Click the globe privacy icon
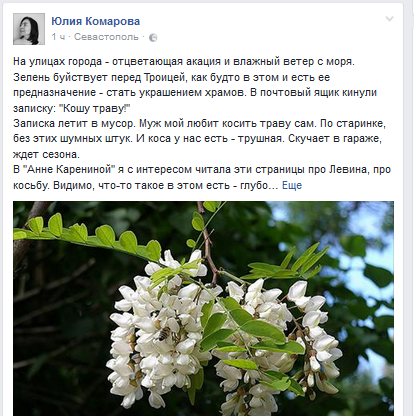The height and width of the screenshot is (416, 414). click(x=153, y=38)
